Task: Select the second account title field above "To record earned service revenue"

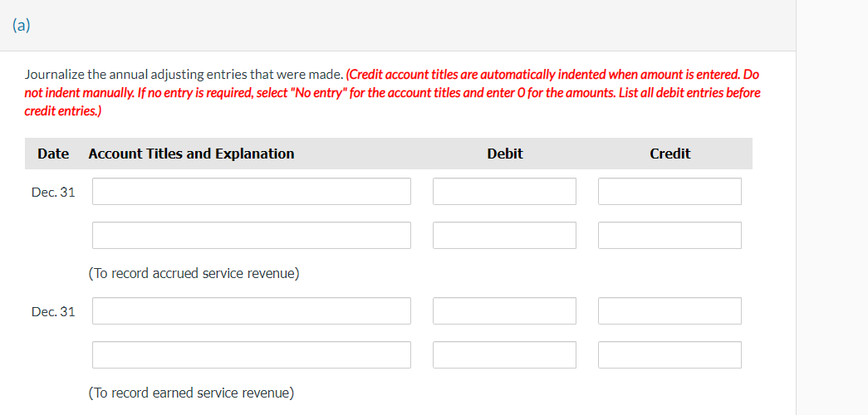Action: pos(252,354)
